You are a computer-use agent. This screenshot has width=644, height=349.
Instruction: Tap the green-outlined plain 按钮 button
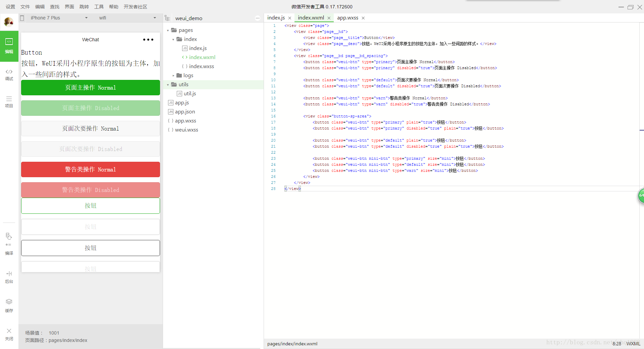click(x=91, y=206)
